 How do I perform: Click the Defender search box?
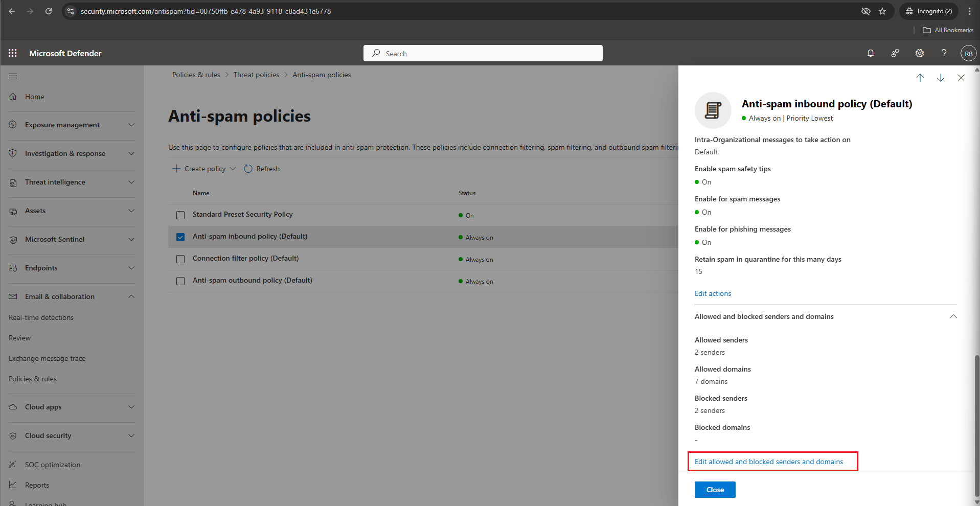[483, 53]
